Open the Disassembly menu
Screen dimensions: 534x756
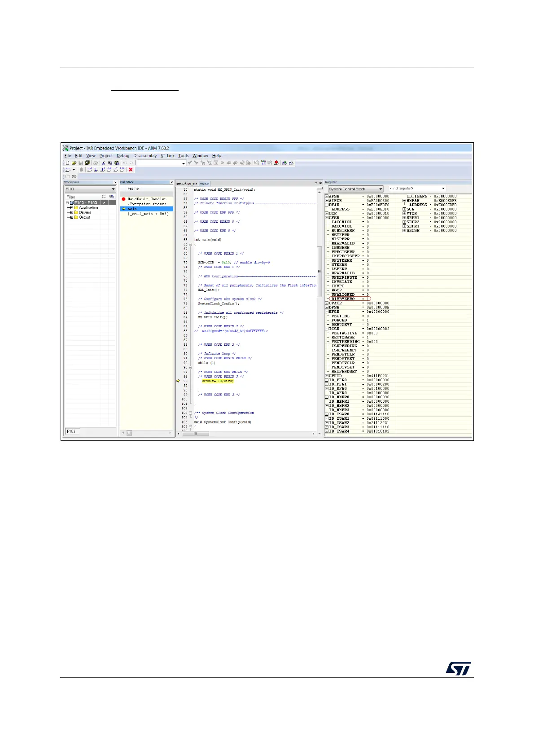tap(145, 156)
